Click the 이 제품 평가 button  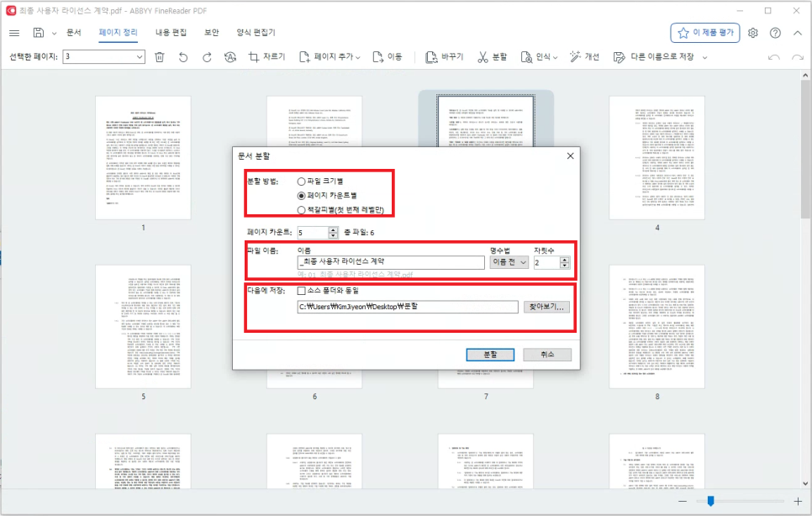point(704,33)
